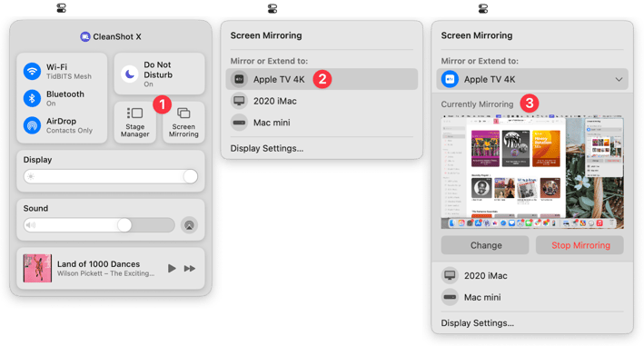Select Apple TV 4K in the middle panel

[x=322, y=79]
